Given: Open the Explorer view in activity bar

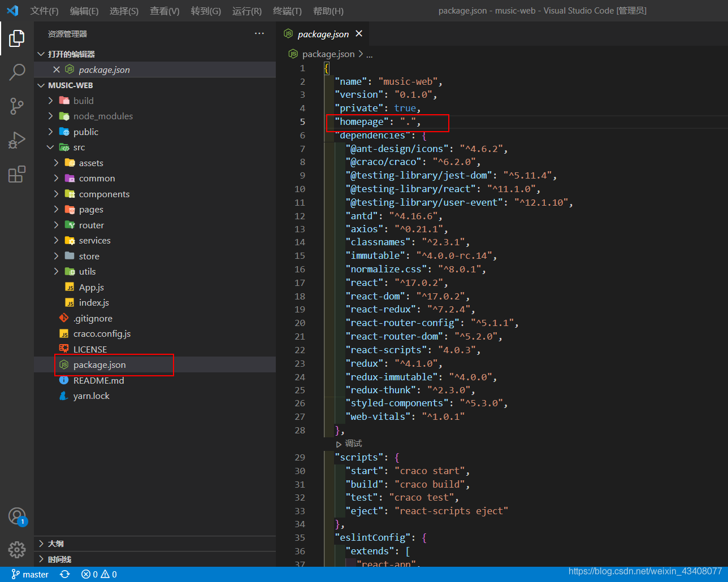Looking at the screenshot, I should pyautogui.click(x=17, y=38).
